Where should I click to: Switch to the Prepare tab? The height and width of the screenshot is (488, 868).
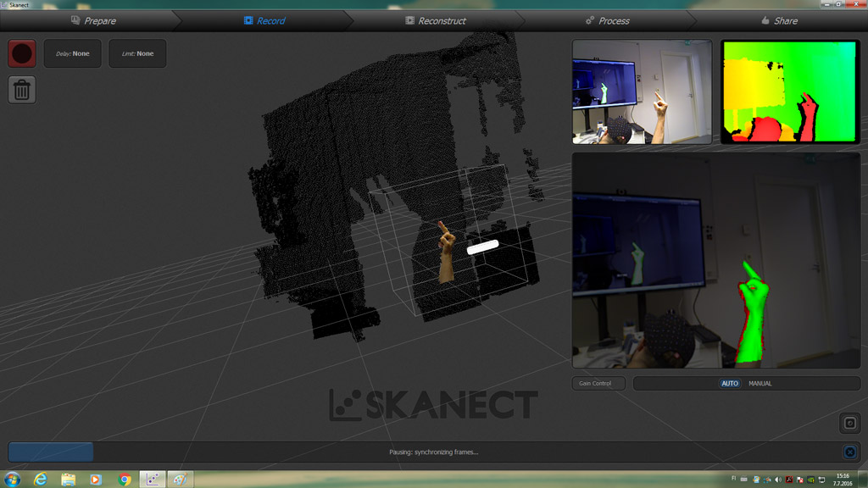tap(93, 21)
